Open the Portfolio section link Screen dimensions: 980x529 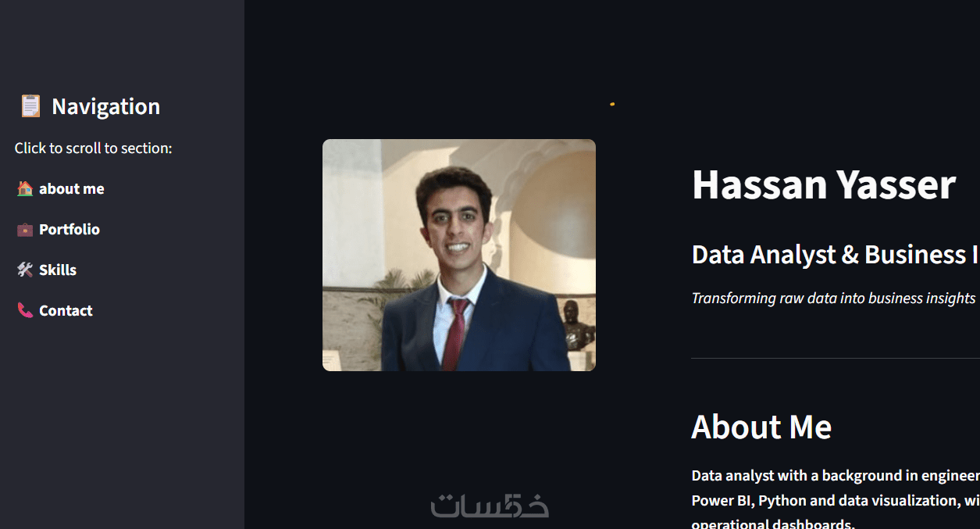point(69,229)
